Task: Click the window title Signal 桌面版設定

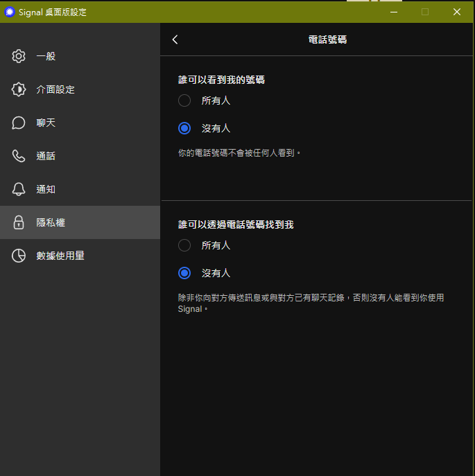Action: pyautogui.click(x=53, y=12)
